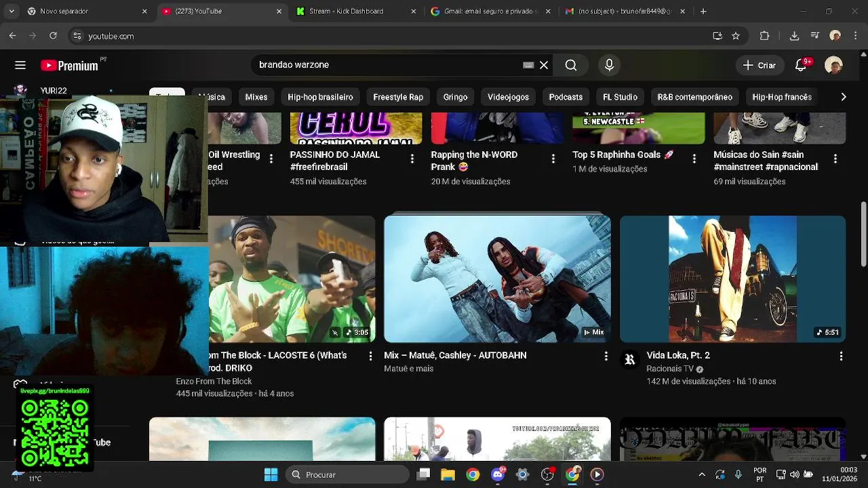Viewport: 868px width, 488px height.
Task: Select the Podcasts filter chip
Action: (566, 97)
